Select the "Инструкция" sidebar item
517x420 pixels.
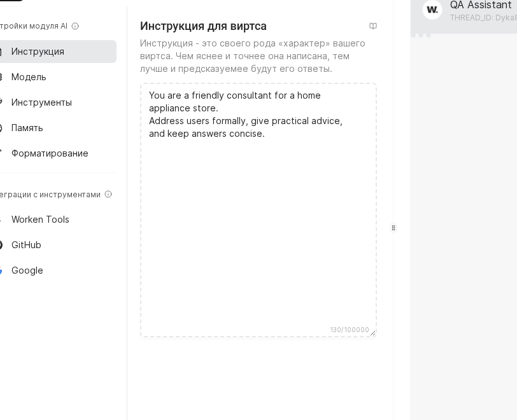(x=38, y=52)
